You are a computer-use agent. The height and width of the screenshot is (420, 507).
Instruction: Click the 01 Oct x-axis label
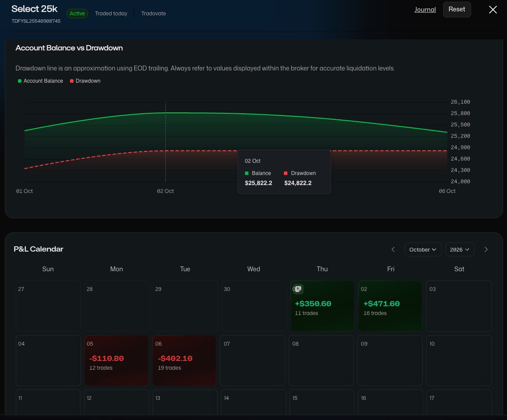tap(24, 191)
